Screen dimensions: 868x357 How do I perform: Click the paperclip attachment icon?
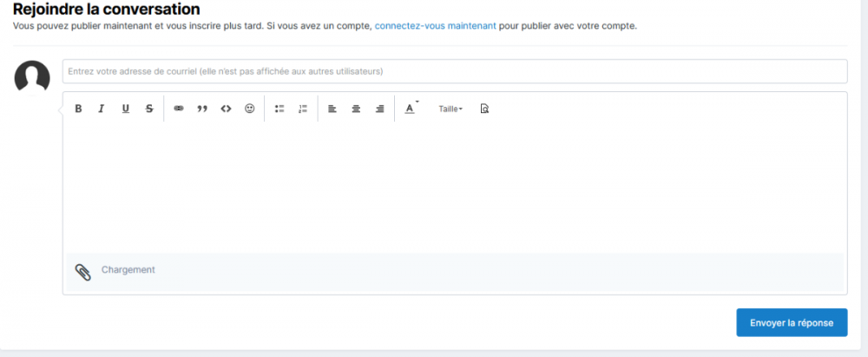pos(83,272)
